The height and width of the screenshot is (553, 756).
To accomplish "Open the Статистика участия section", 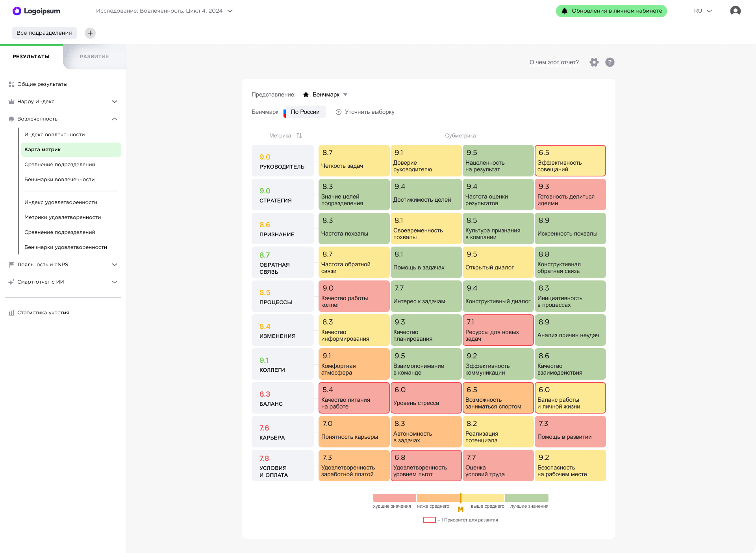I will 43,313.
